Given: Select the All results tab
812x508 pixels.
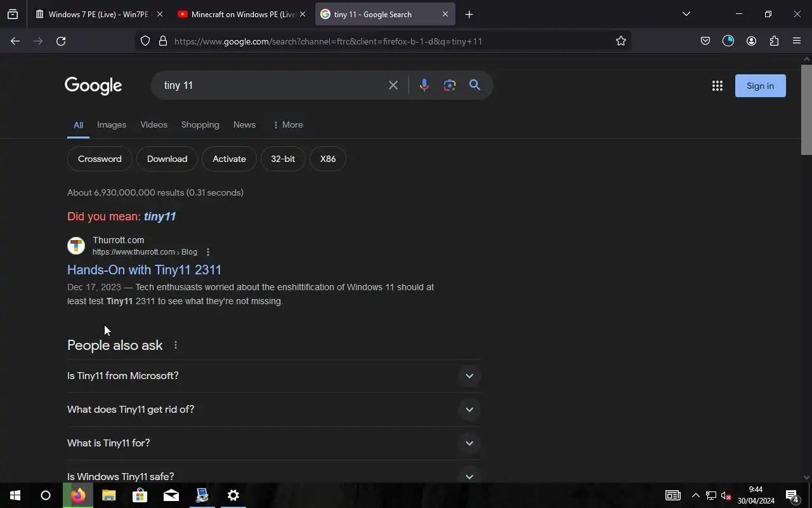Looking at the screenshot, I should point(78,125).
